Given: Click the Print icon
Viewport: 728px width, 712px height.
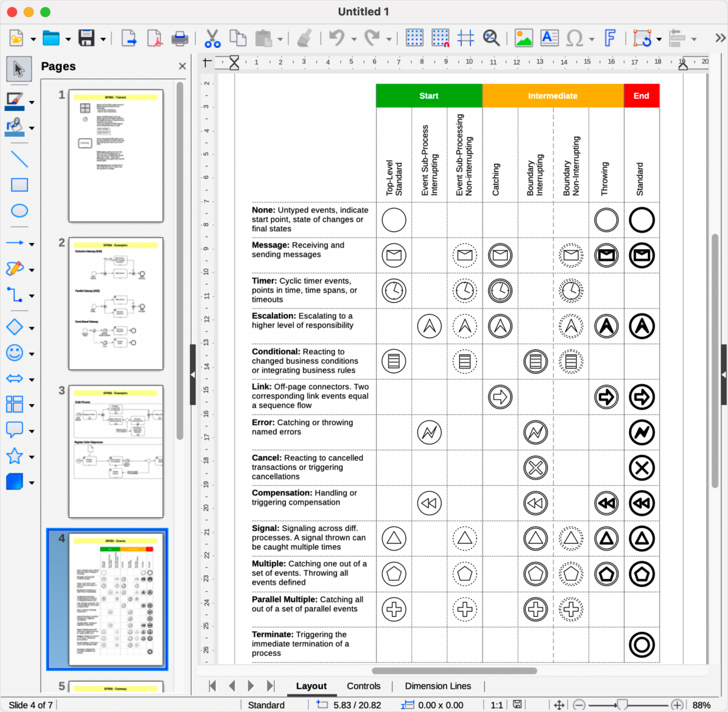Looking at the screenshot, I should click(x=180, y=38).
